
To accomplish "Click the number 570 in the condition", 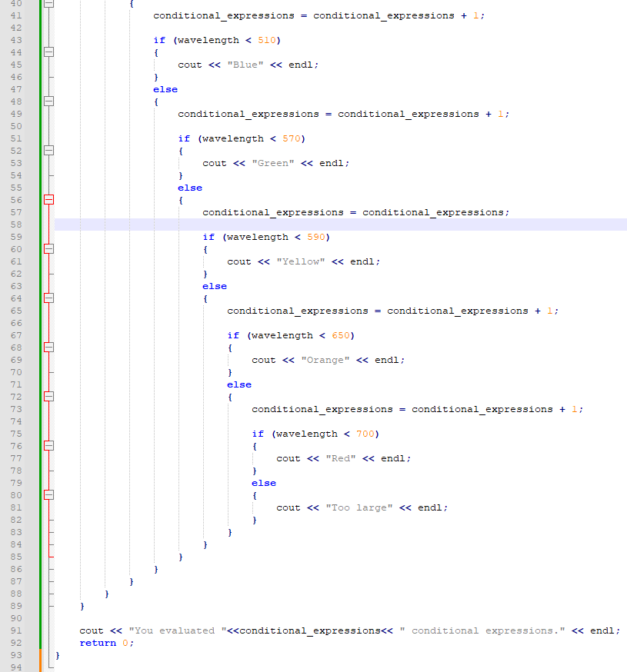I will [292, 139].
